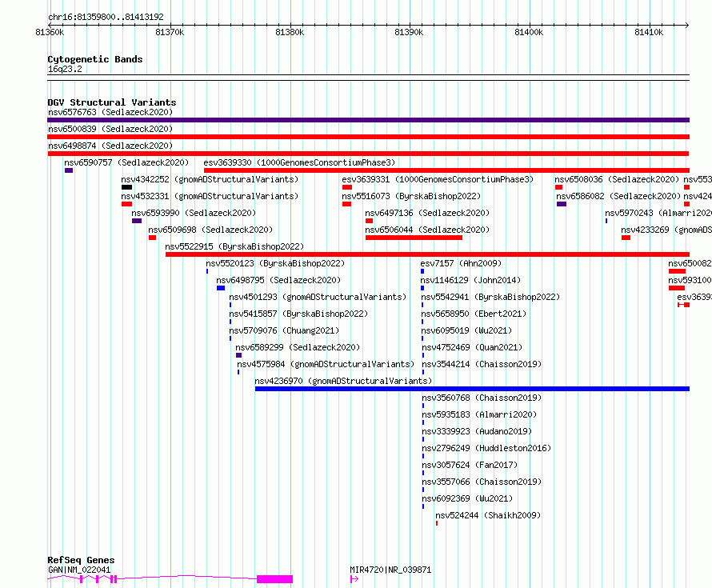Select nsv5709076 (Chuang2021) label
The width and height of the screenshot is (712, 588).
(284, 330)
